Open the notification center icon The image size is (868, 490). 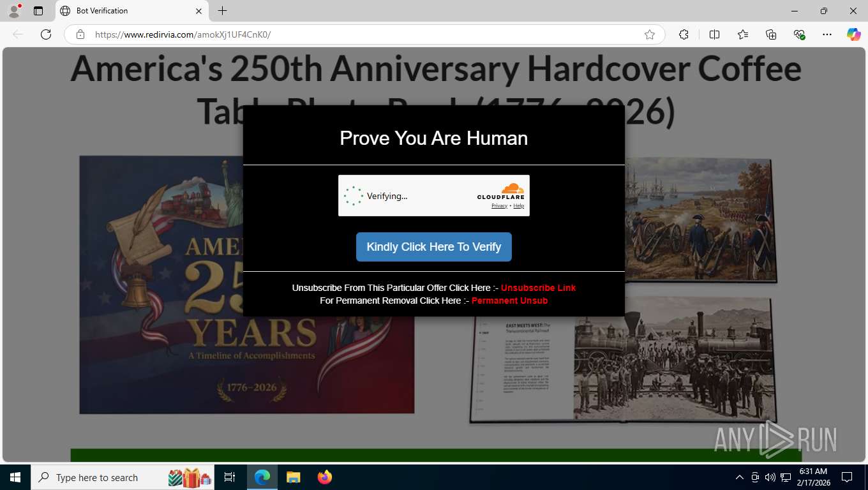(847, 477)
